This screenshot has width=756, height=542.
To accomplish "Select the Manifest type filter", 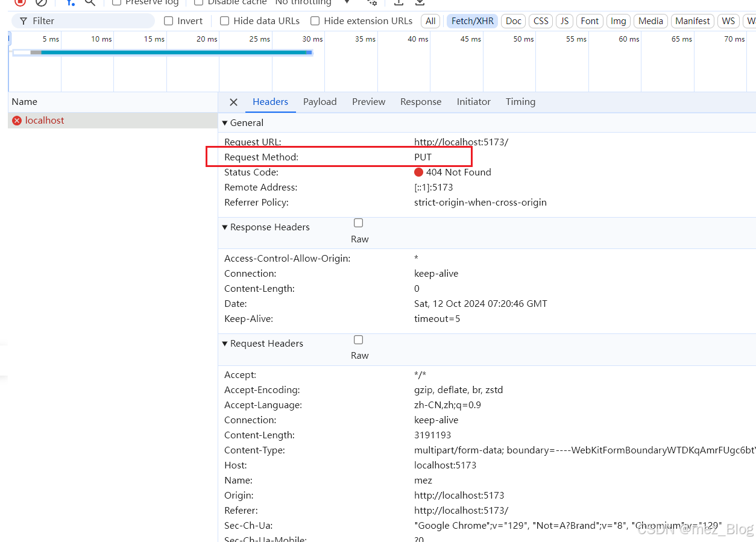I will [692, 21].
